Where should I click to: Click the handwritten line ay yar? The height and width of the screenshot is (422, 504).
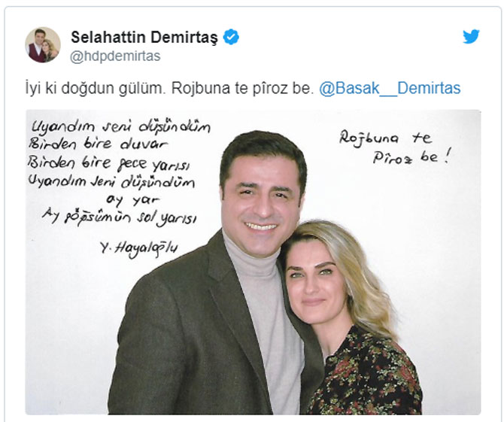132,200
